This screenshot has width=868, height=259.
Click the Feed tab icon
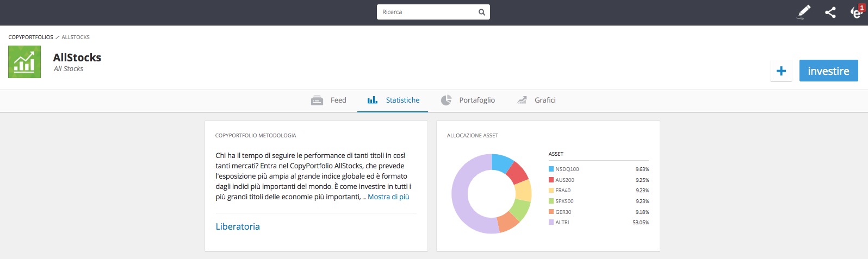pos(317,100)
